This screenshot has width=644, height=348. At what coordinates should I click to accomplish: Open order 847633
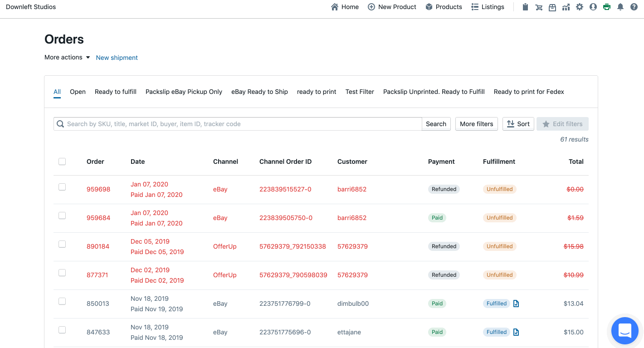pyautogui.click(x=98, y=332)
